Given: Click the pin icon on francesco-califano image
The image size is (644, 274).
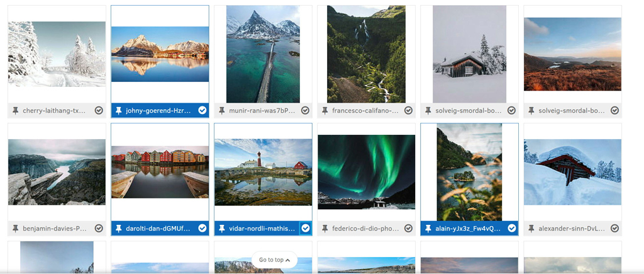Looking at the screenshot, I should [x=325, y=110].
